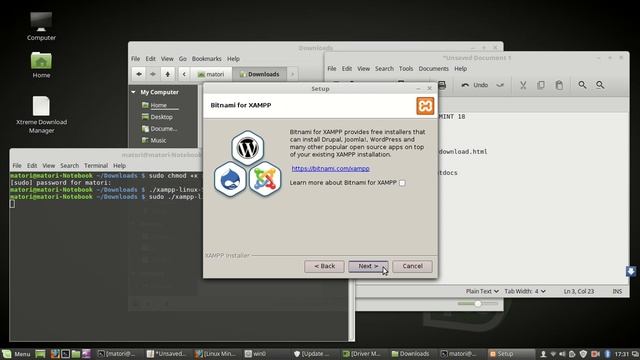The height and width of the screenshot is (360, 640).
Task: Click the matori path bar button
Action: (211, 74)
